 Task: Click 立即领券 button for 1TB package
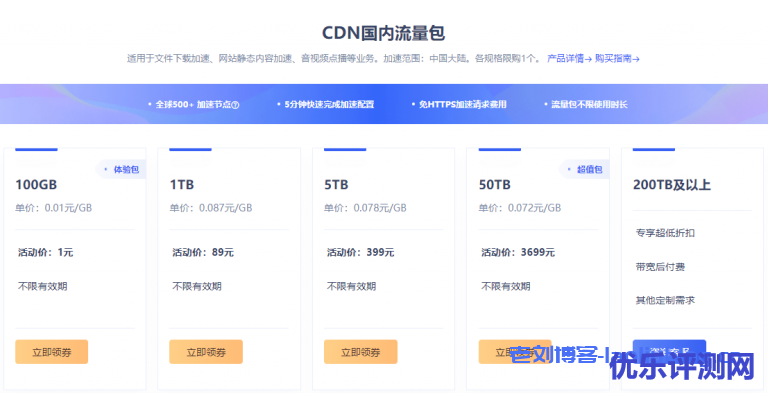(206, 352)
